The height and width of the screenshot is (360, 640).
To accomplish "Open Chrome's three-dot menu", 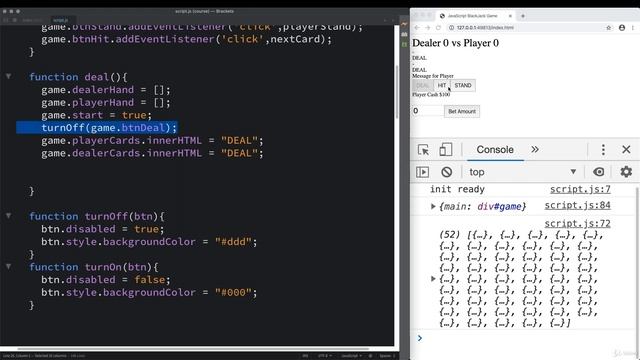I will 633,28.
